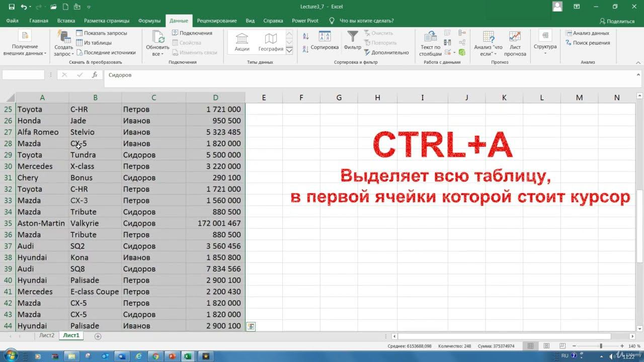The image size is (644, 362).
Task: Add a new sheet with the plus button
Action: [x=98, y=336]
